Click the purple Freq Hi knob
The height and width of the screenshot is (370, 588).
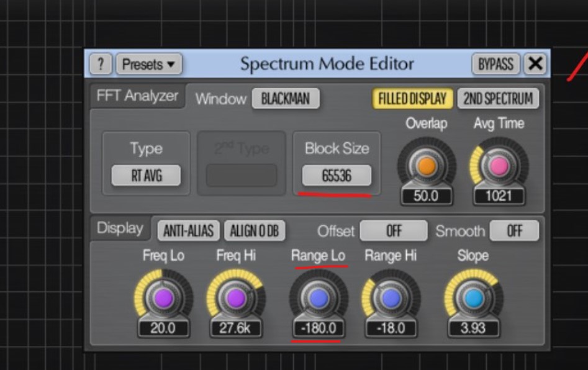click(x=236, y=299)
